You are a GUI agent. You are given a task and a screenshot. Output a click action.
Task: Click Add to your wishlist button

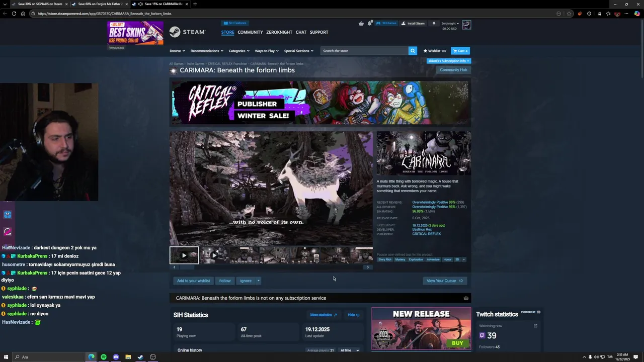click(x=193, y=281)
